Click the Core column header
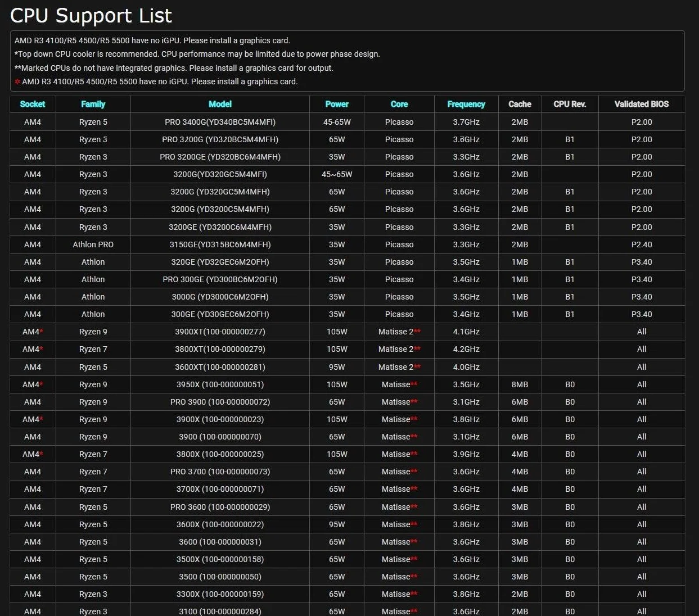Image resolution: width=699 pixels, height=616 pixels. 399,104
